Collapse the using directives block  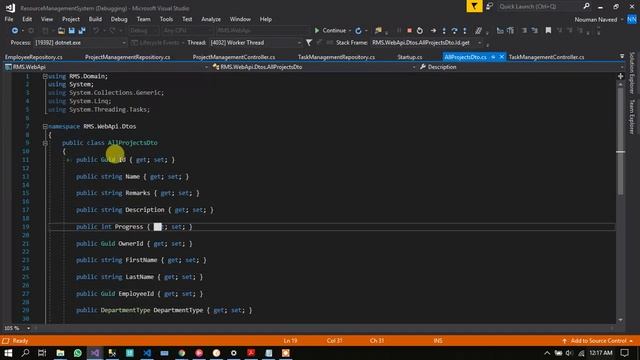point(45,76)
